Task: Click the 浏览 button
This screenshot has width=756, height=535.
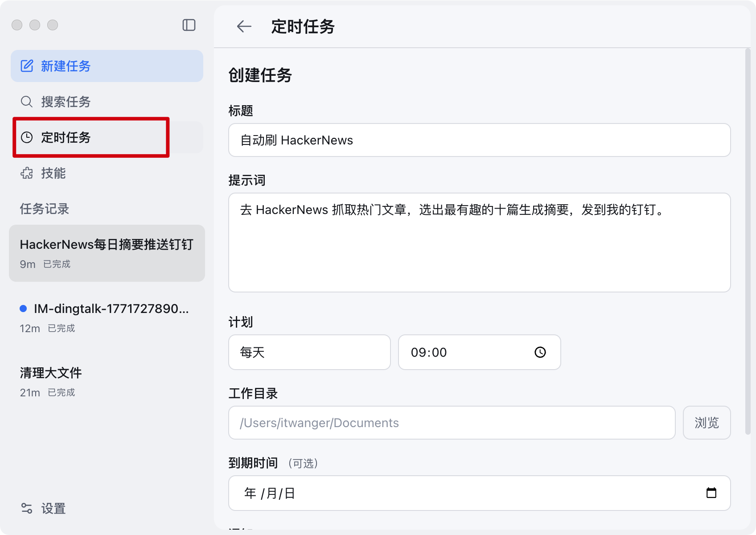Action: (707, 423)
